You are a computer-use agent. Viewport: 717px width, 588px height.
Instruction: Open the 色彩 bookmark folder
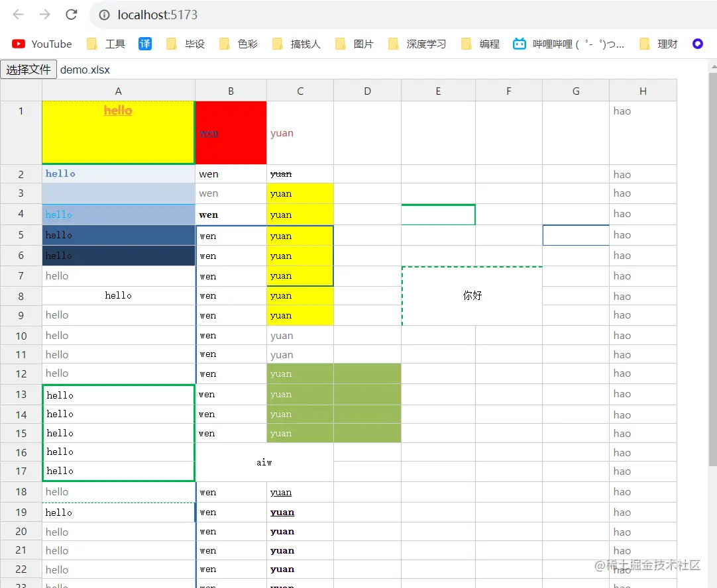239,44
